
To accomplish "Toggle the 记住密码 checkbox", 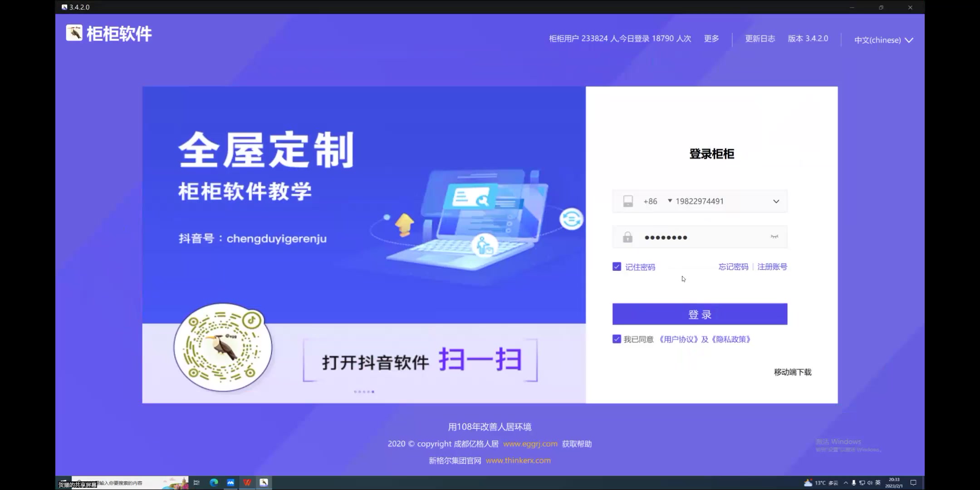I will (617, 267).
